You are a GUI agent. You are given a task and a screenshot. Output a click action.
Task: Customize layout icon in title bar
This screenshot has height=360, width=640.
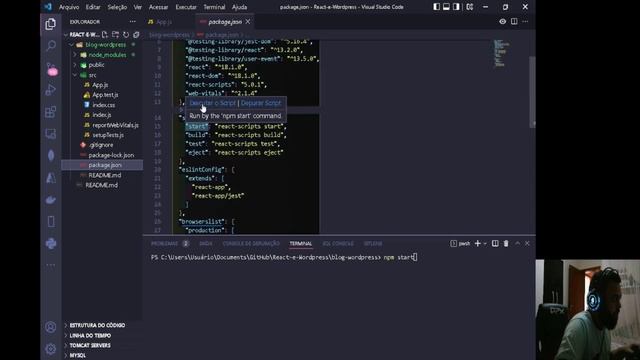coord(469,7)
